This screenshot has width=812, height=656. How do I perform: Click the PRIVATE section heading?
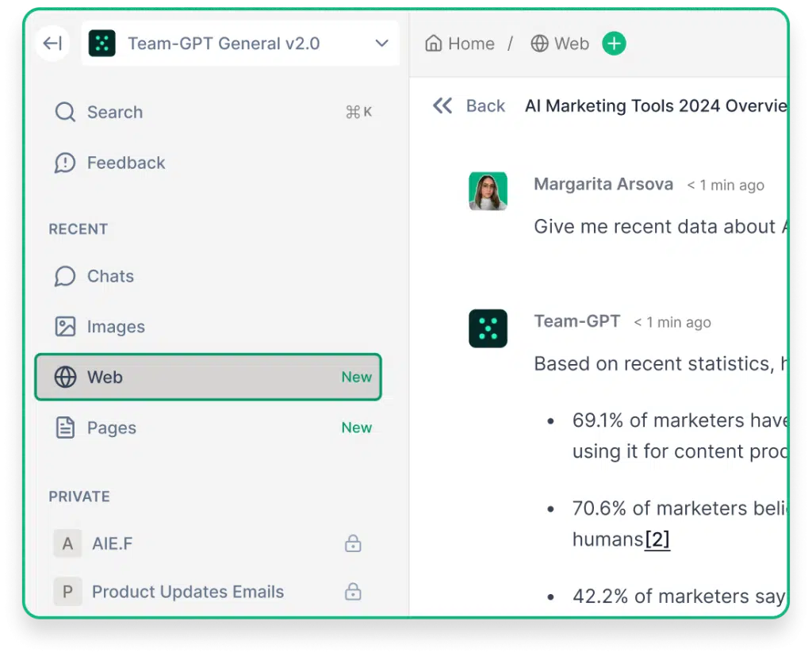[x=79, y=497]
